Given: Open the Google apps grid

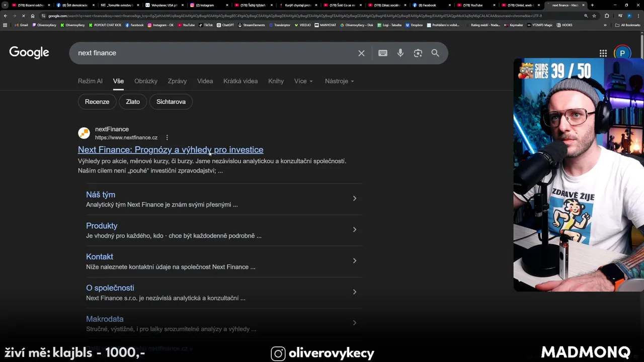Looking at the screenshot, I should pos(603,53).
